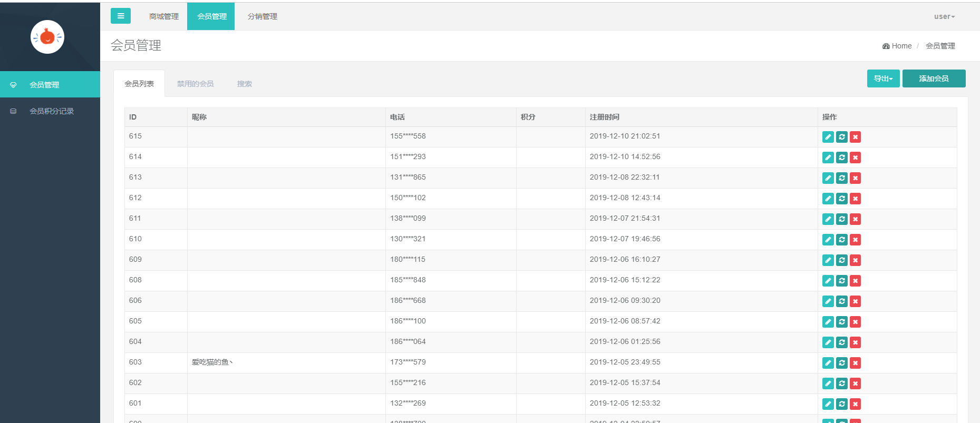Toggle the sidebar with the hamburger button
Image resolution: width=980 pixels, height=423 pixels.
[121, 16]
